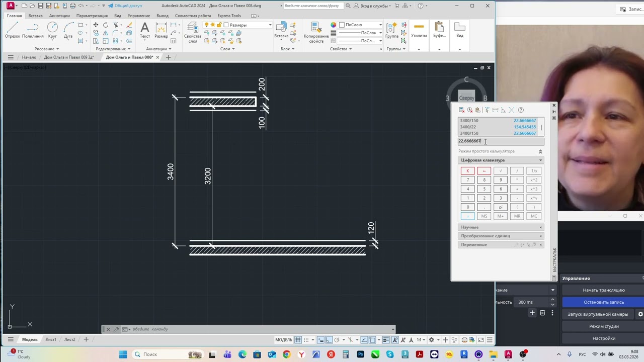
Task: Toggle polar tracking in status bar
Action: pos(337,340)
